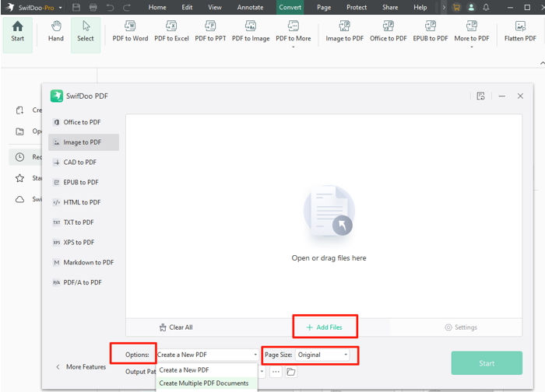The width and height of the screenshot is (545, 392).
Task: Click the cloud icon in main window sidebar
Action: [x=19, y=199]
